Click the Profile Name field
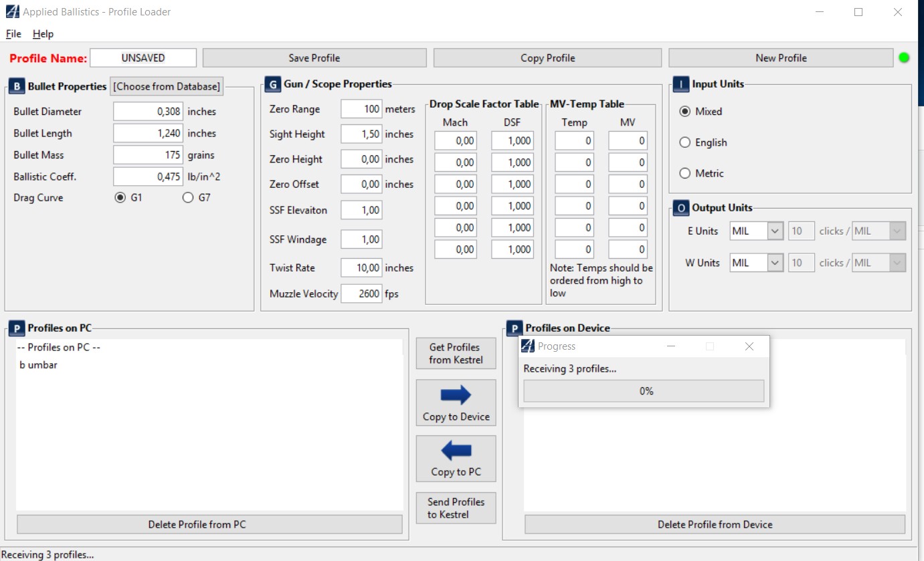 143,58
